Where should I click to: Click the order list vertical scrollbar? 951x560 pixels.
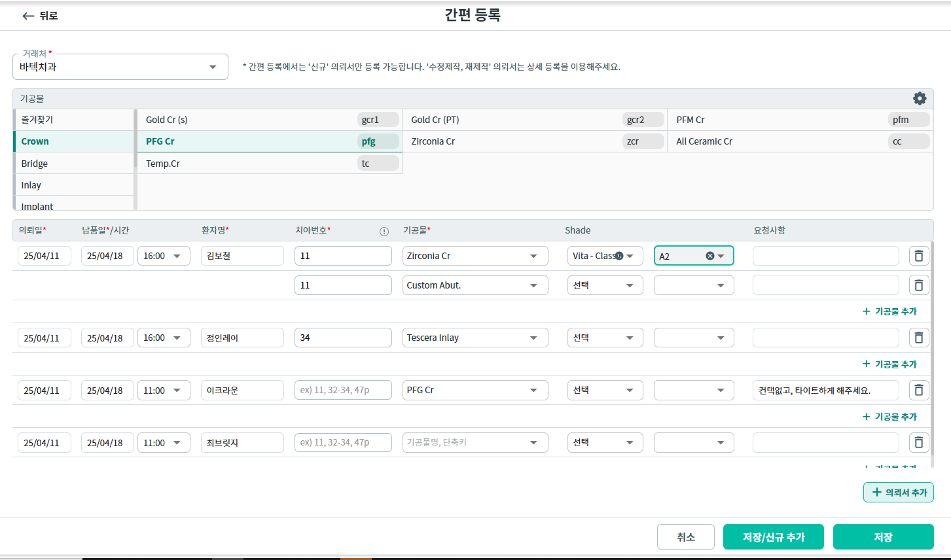931,348
